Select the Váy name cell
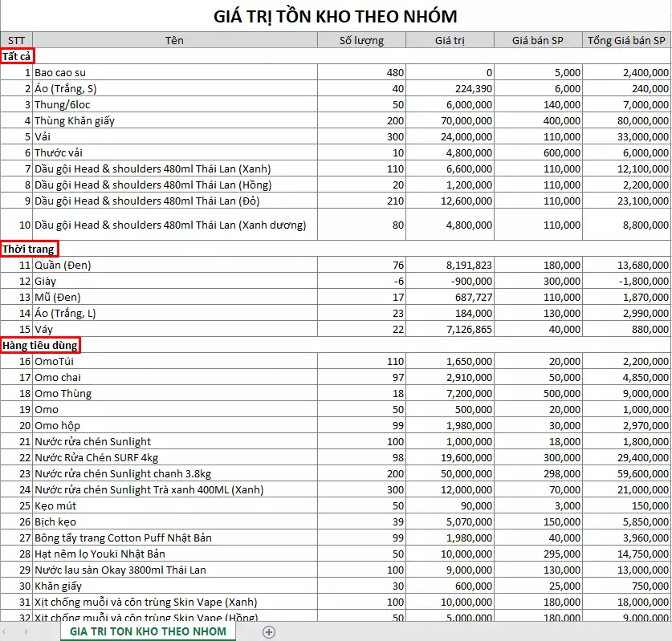 click(175, 329)
